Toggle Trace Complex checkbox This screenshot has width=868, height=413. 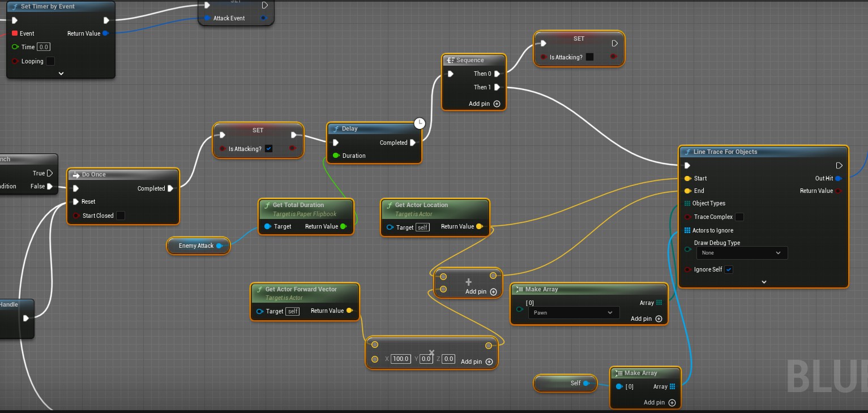739,217
